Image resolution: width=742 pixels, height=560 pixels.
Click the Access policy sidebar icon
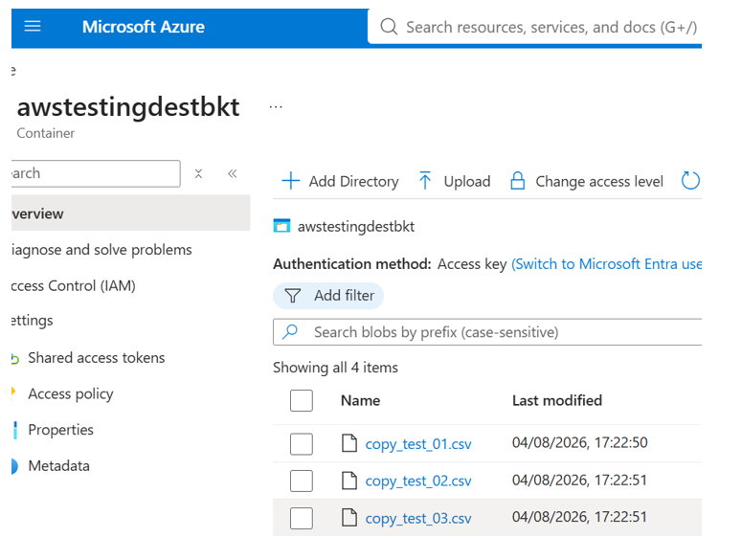click(13, 392)
